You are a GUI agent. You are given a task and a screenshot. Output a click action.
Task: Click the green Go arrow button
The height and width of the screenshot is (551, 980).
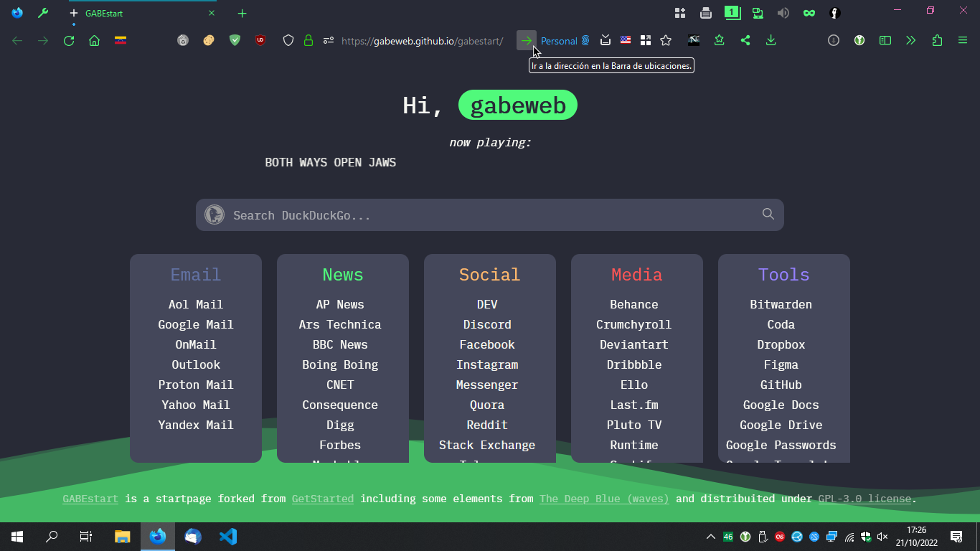click(527, 41)
